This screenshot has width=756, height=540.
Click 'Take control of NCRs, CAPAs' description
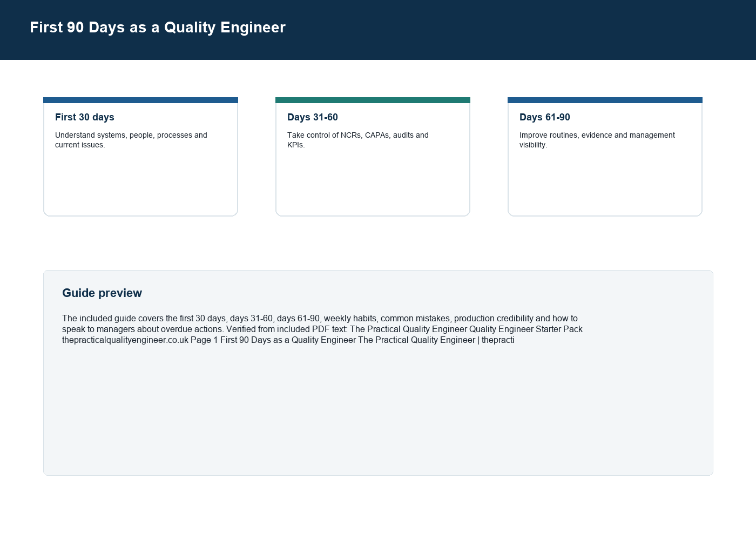(358, 140)
